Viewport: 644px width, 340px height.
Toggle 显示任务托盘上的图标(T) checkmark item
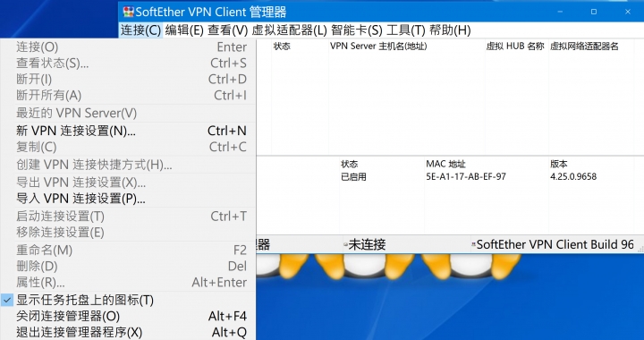[128, 300]
